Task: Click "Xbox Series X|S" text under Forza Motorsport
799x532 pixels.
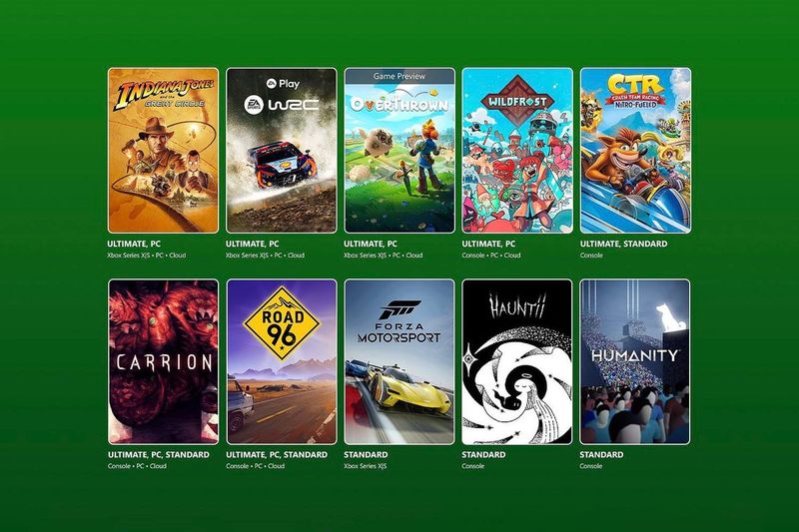Action: (x=365, y=466)
